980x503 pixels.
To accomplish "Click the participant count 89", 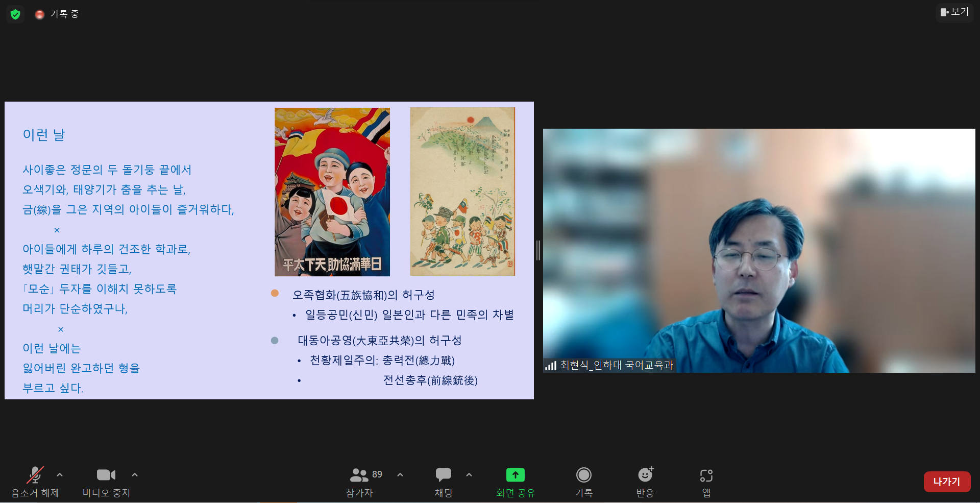I will (x=377, y=474).
